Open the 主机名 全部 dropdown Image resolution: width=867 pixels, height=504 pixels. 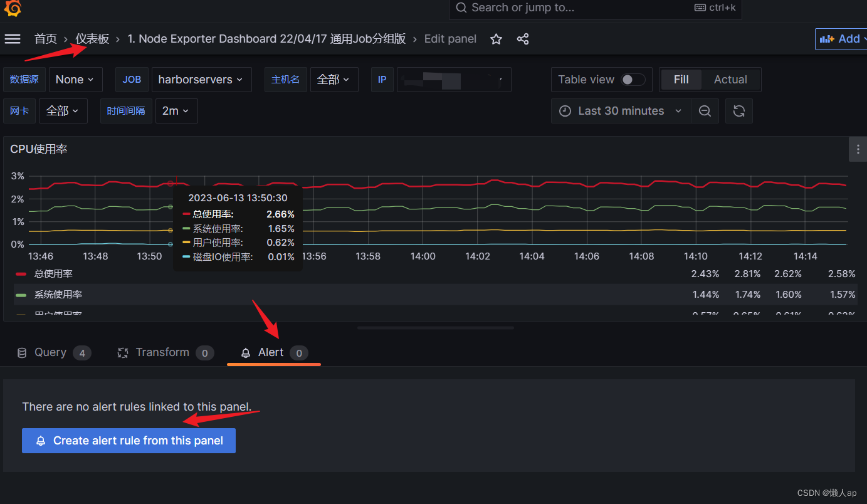[x=334, y=80]
